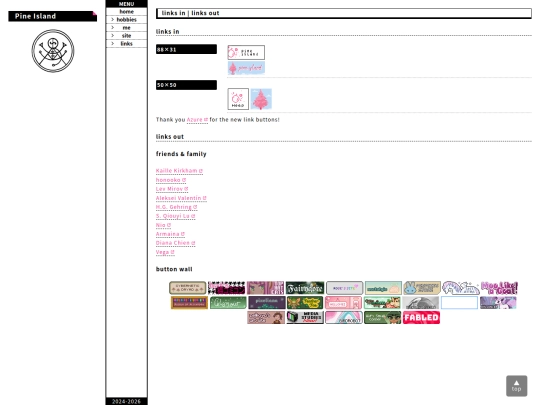Open the purple pony button
540x405 pixels.
pyautogui.click(x=498, y=303)
